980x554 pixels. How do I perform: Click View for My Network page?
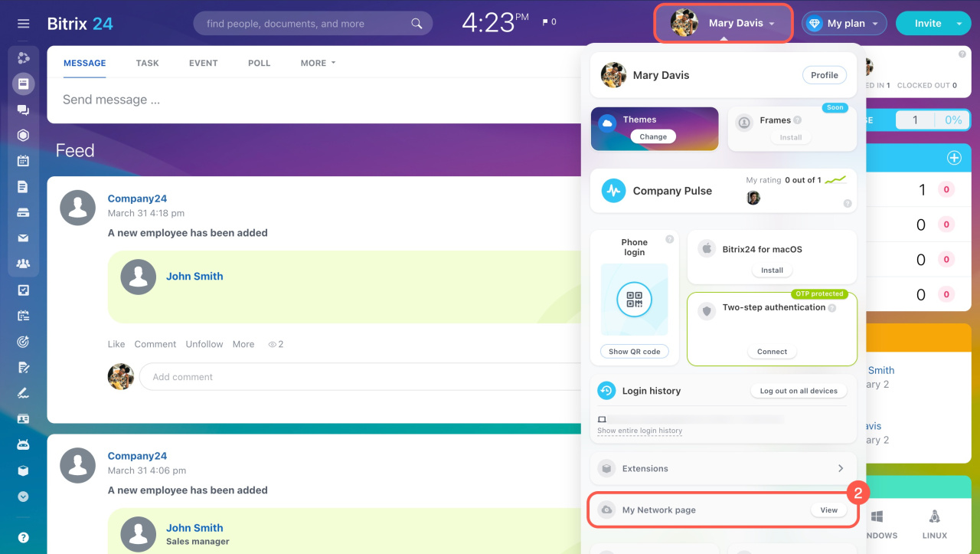coord(829,510)
